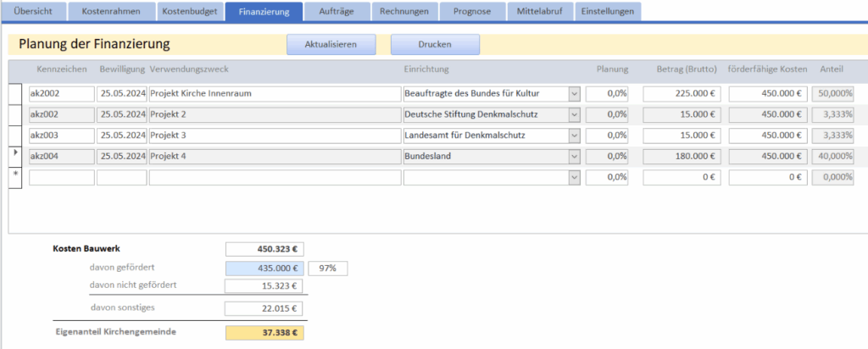Open dropdown for Landesamt für Denkmalschutz
This screenshot has width=868, height=349.
[574, 136]
